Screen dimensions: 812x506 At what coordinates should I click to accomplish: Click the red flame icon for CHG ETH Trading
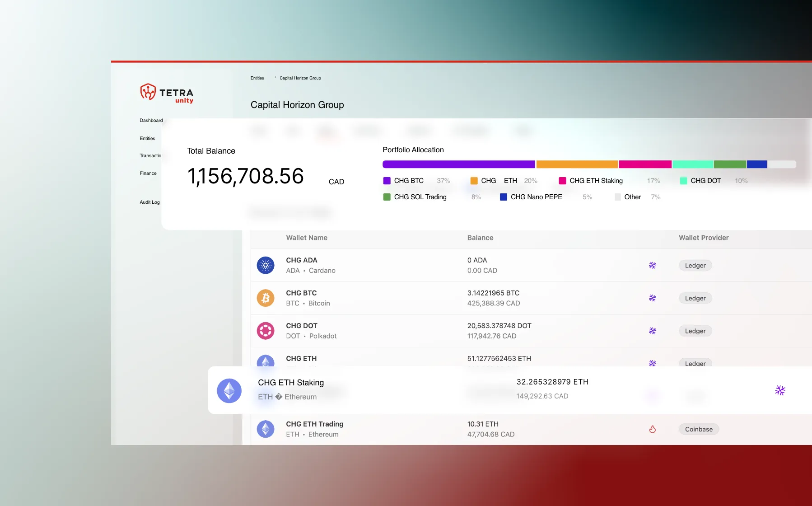coord(652,429)
